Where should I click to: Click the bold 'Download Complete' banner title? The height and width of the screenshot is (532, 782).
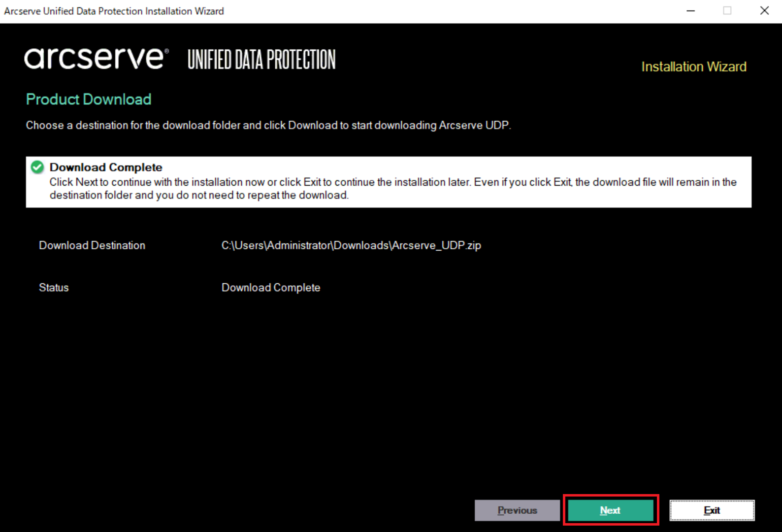pyautogui.click(x=106, y=167)
